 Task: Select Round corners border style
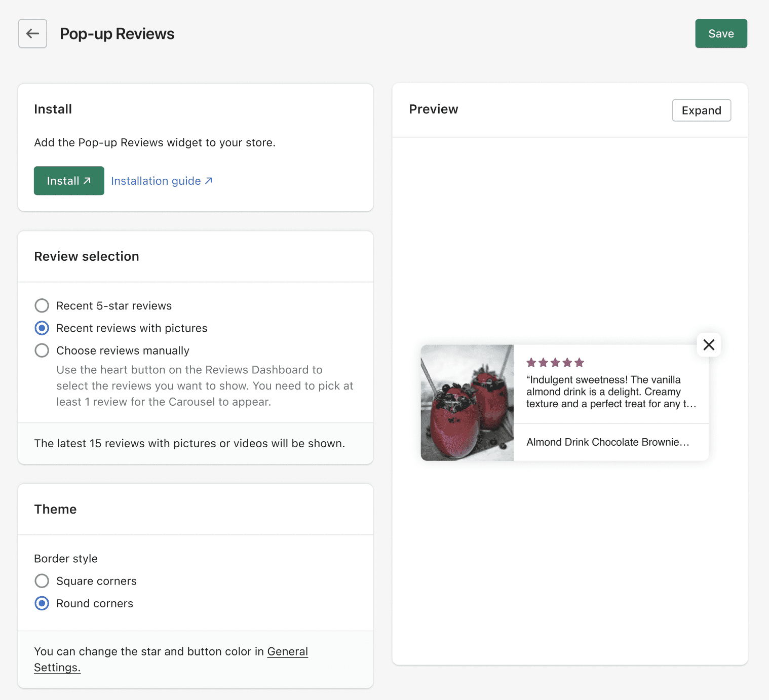42,603
